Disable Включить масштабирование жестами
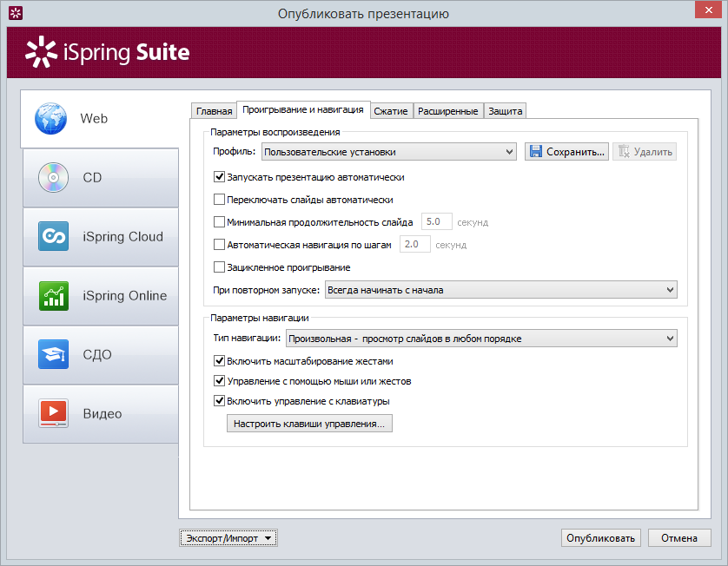 click(x=219, y=361)
